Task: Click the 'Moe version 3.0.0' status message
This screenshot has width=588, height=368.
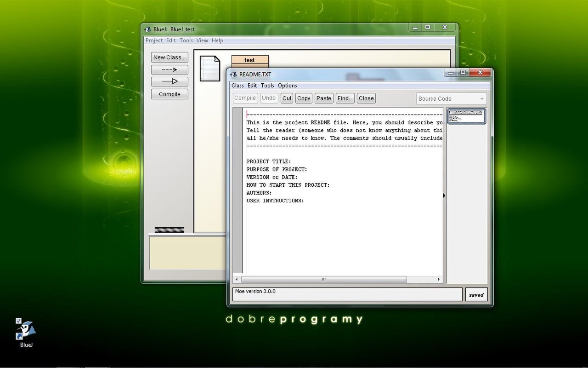Action: [255, 291]
